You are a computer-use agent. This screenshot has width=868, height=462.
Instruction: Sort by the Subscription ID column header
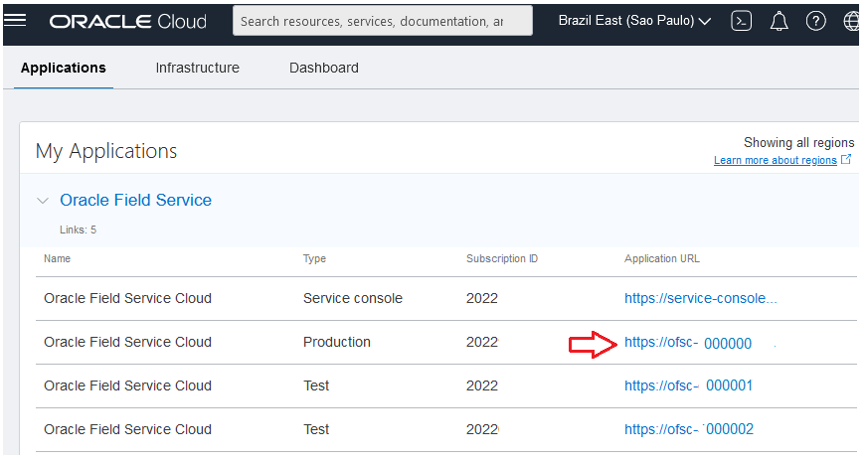coord(501,258)
